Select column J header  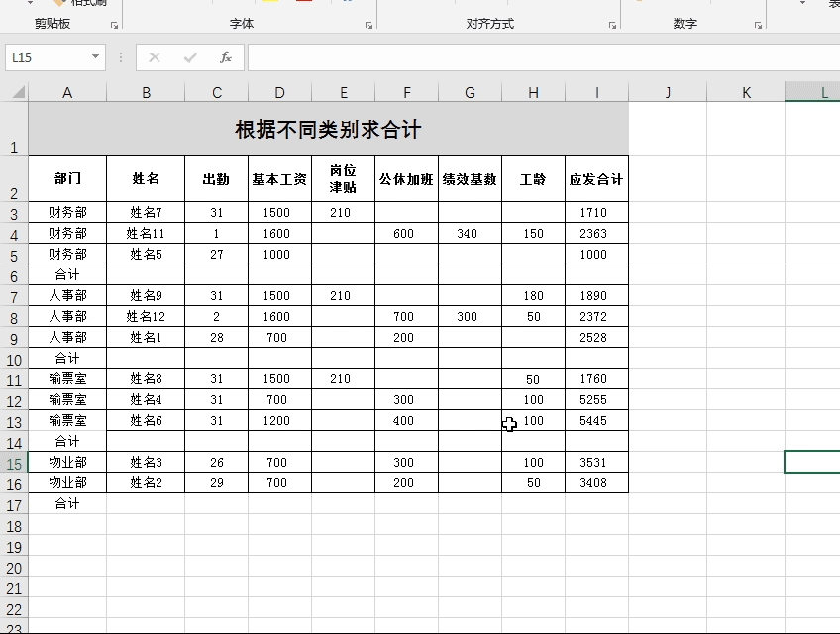click(668, 93)
